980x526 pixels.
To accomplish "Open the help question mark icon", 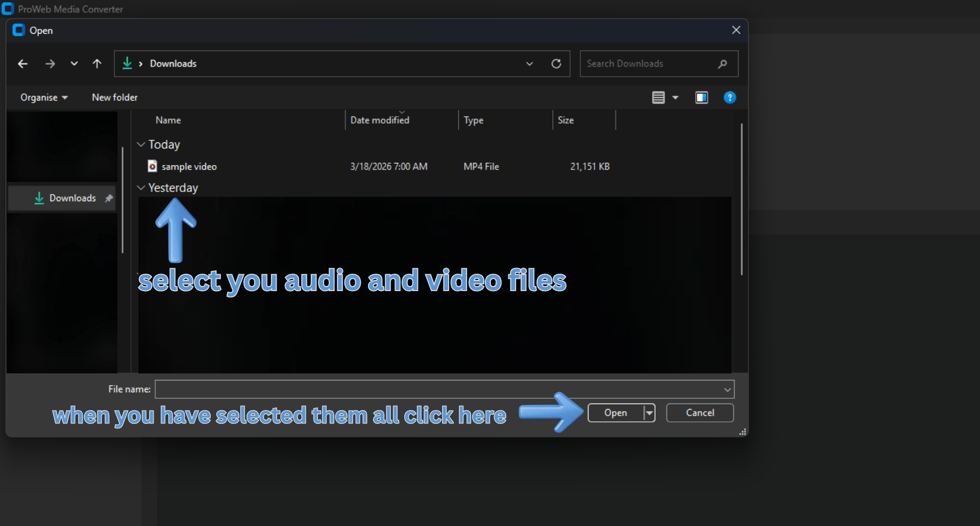I will coord(730,97).
